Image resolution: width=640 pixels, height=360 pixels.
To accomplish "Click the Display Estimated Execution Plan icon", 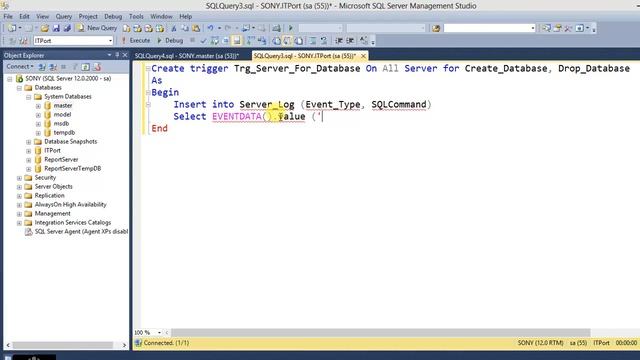I will click(214, 40).
